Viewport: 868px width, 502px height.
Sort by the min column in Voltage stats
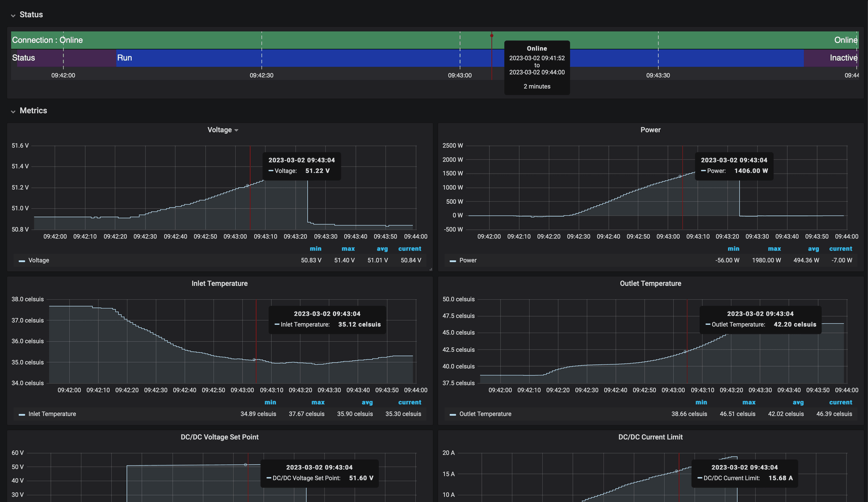[315, 249]
